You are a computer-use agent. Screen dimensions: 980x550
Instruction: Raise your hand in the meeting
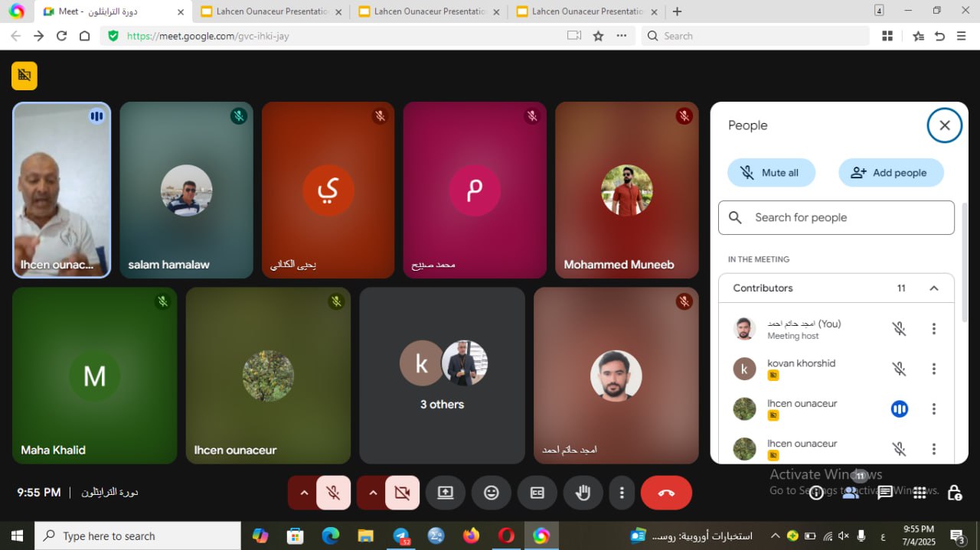(x=583, y=493)
